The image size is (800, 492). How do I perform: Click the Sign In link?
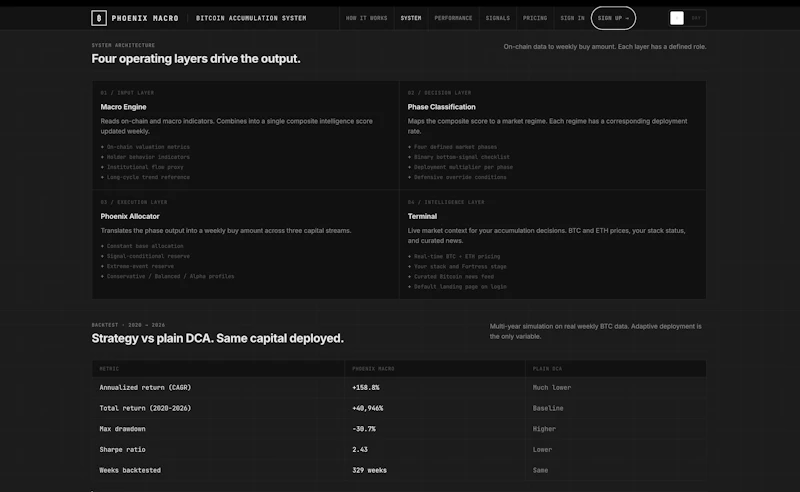pyautogui.click(x=572, y=18)
